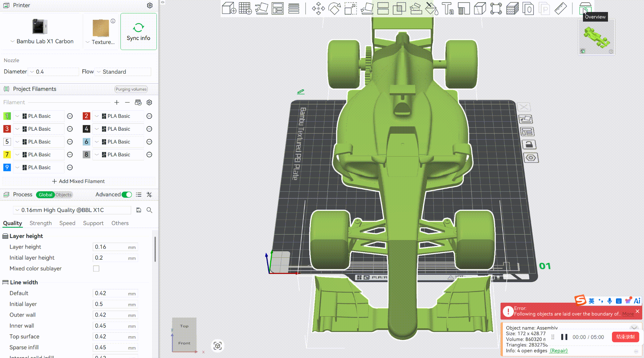644x358 pixels.
Task: Click the blue filament 9 color swatch
Action: point(7,167)
